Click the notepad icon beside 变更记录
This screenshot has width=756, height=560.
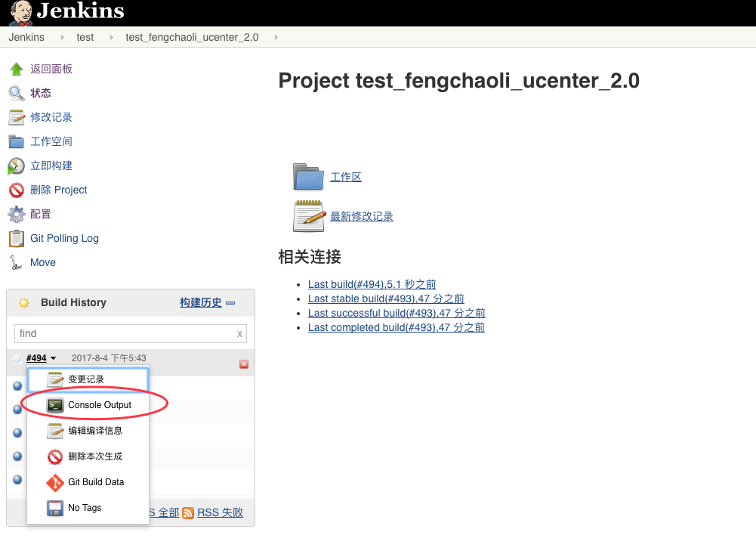pyautogui.click(x=55, y=379)
